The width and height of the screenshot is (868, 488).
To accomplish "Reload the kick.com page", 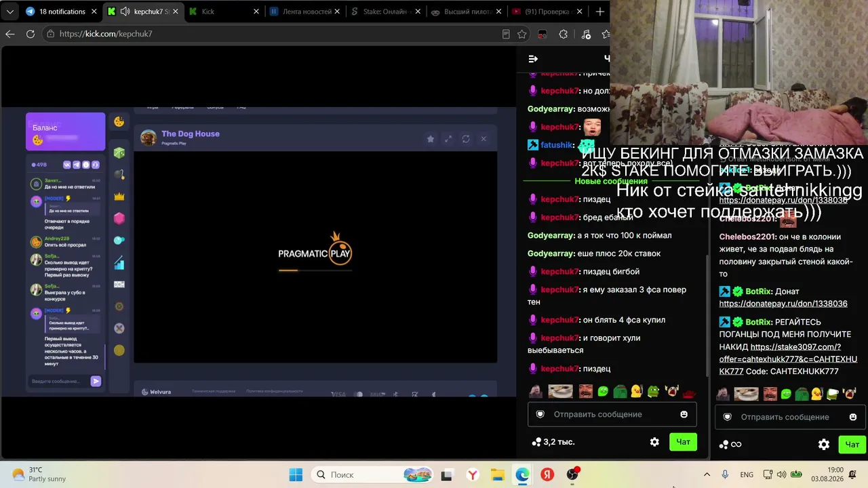I will tap(31, 34).
